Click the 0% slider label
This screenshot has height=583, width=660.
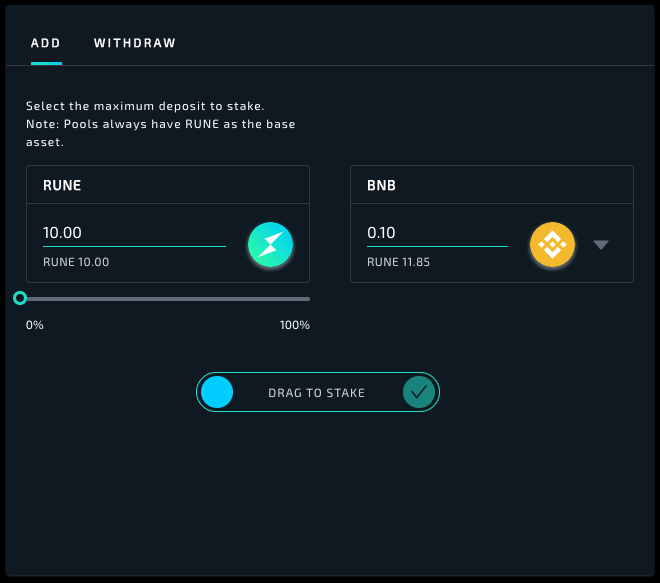click(35, 325)
